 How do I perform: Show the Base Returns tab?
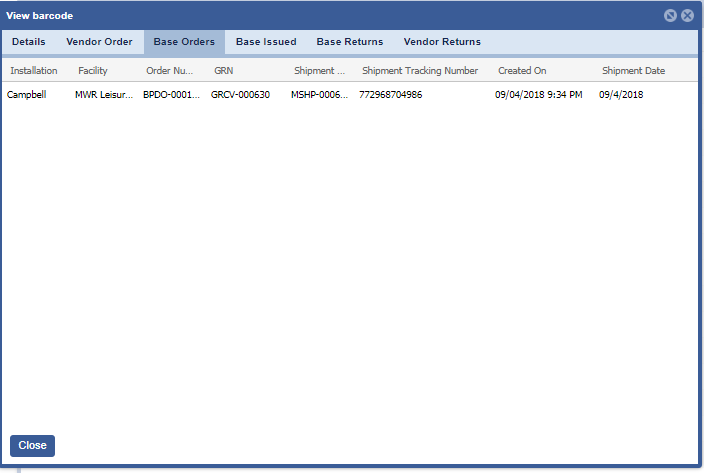[x=350, y=42]
